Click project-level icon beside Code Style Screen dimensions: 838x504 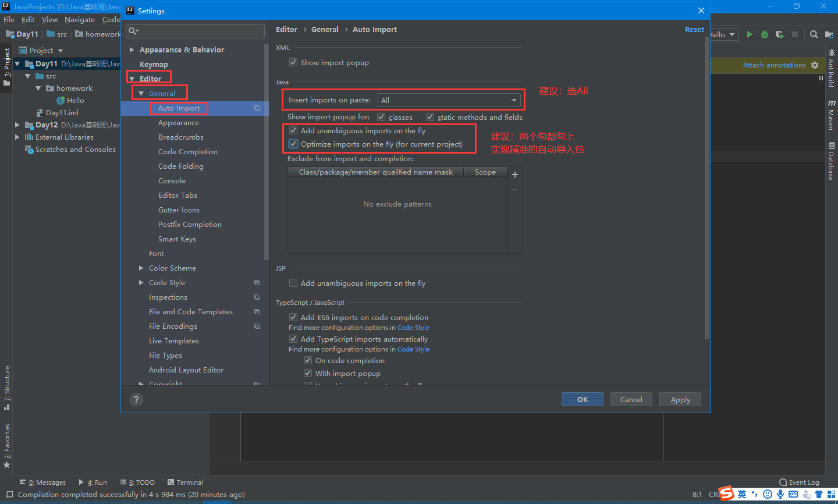click(257, 283)
